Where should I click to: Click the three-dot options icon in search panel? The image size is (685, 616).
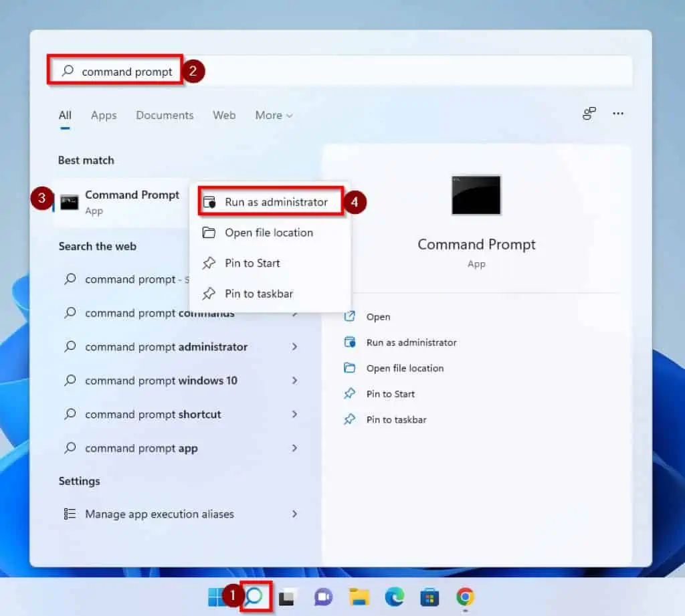(x=618, y=114)
